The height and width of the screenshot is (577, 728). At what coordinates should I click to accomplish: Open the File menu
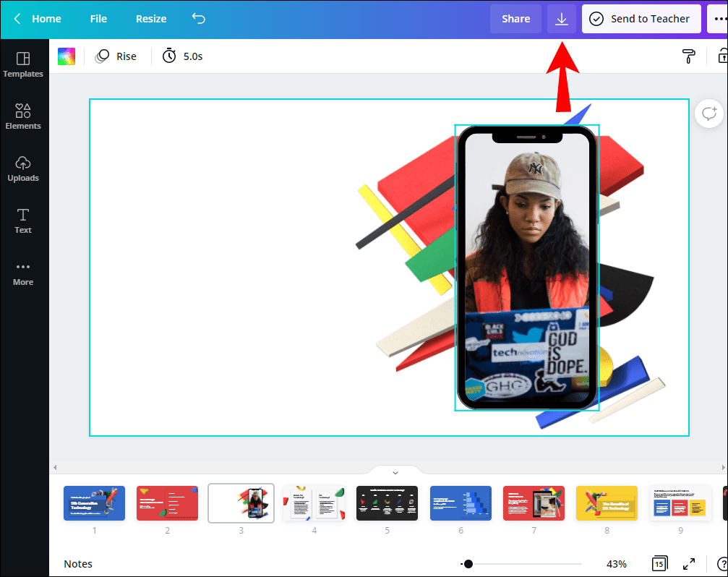pos(98,19)
